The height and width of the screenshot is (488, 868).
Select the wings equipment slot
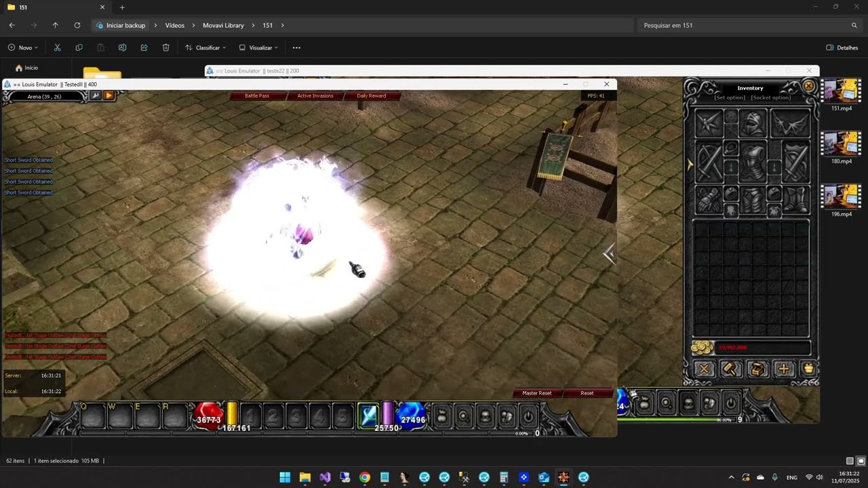click(x=790, y=124)
